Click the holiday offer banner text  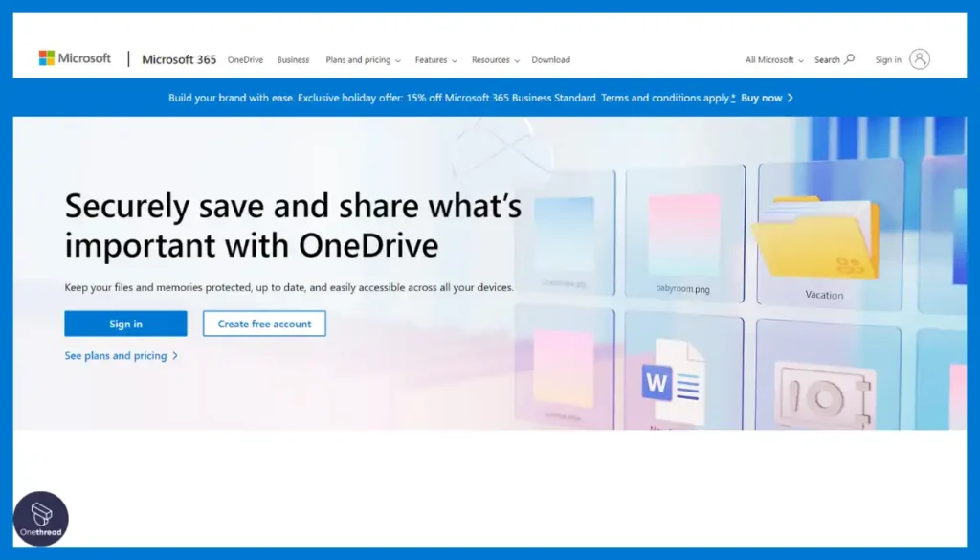(450, 98)
